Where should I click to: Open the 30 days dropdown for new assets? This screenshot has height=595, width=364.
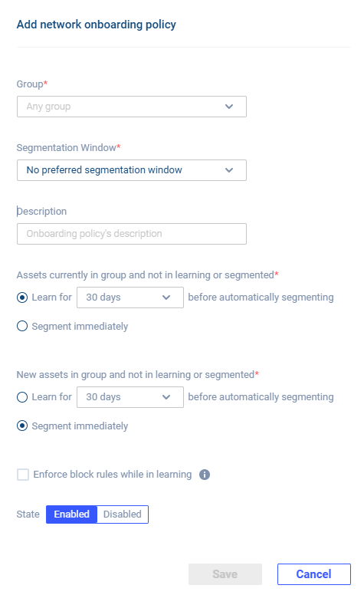coord(130,397)
